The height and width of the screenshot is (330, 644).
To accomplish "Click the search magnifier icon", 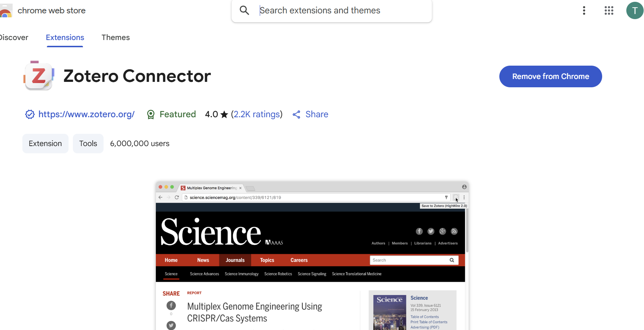I will click(244, 10).
